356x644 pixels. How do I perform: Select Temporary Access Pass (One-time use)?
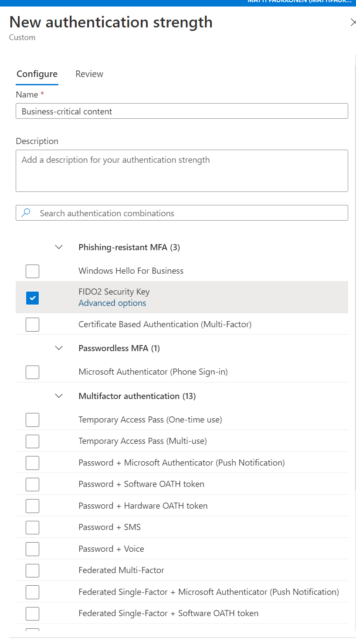coord(32,419)
